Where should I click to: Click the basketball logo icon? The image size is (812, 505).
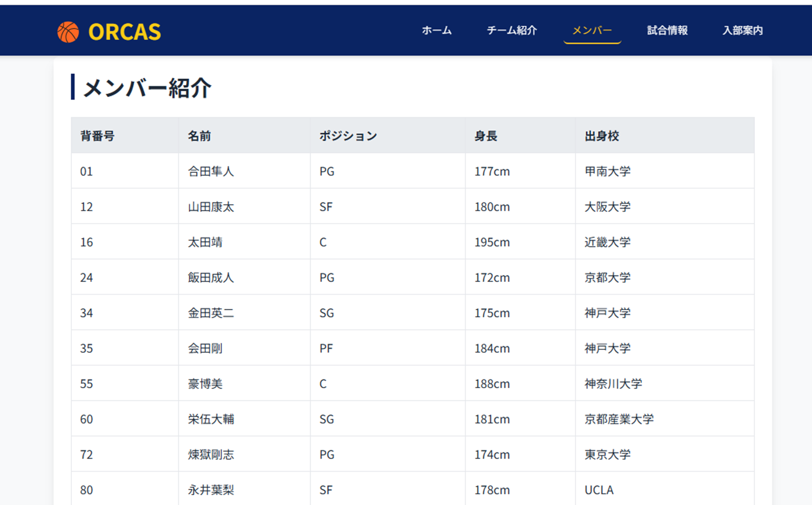coord(68,32)
